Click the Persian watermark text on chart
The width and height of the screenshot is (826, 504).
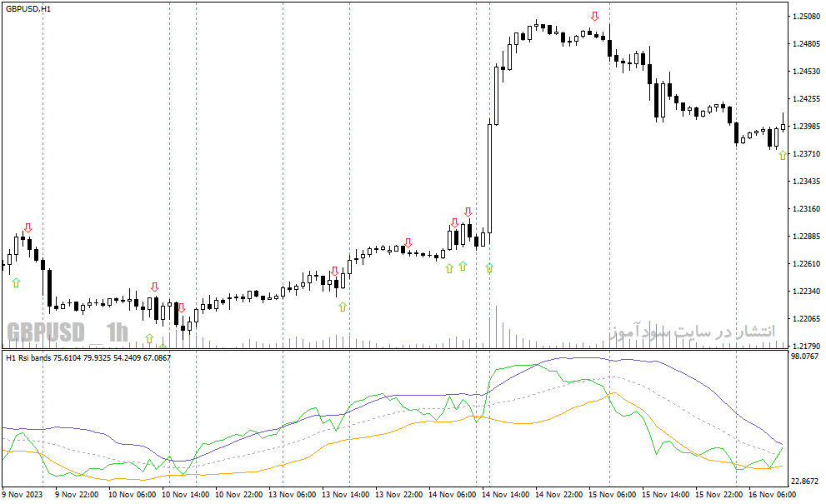pos(693,332)
